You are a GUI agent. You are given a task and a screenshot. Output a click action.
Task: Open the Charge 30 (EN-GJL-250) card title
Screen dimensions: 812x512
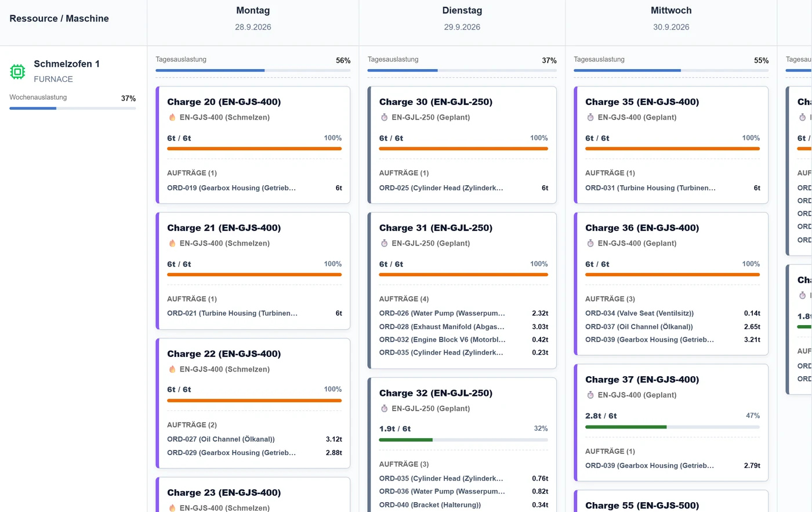pos(436,102)
